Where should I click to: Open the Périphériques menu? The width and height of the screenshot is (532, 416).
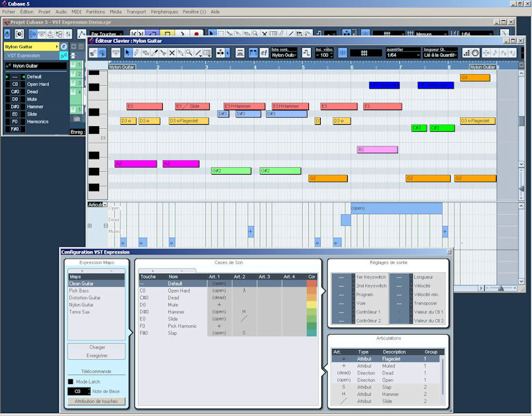click(x=164, y=12)
